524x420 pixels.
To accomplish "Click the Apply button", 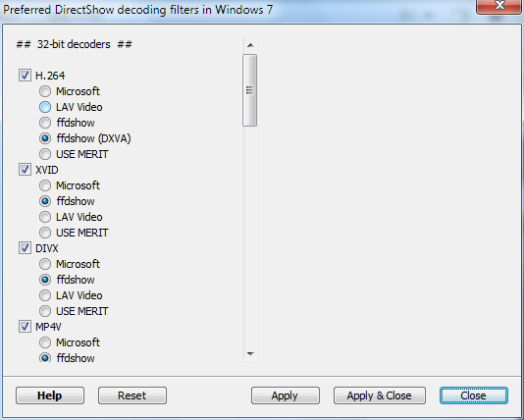I will (x=285, y=395).
